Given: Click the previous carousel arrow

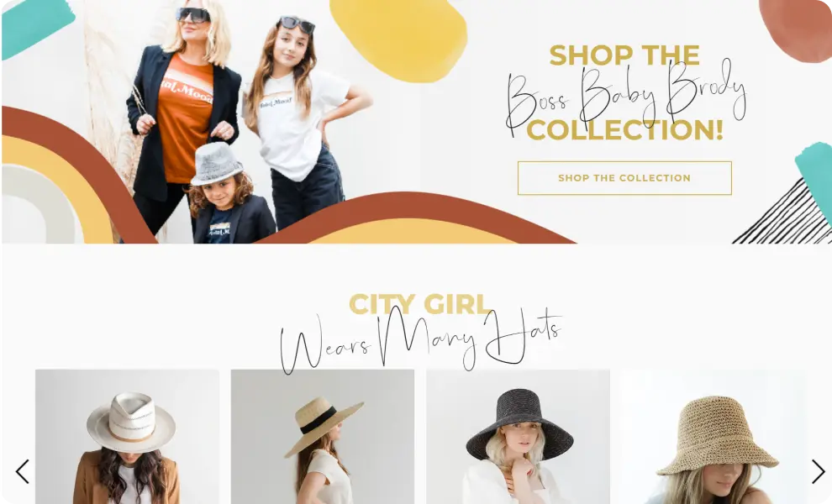Looking at the screenshot, I should coord(23,471).
